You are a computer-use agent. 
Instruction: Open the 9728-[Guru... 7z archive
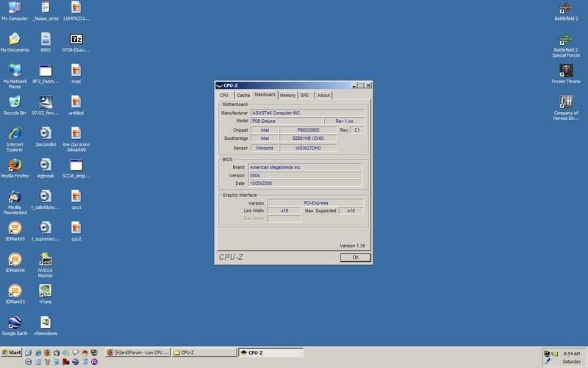(76, 42)
